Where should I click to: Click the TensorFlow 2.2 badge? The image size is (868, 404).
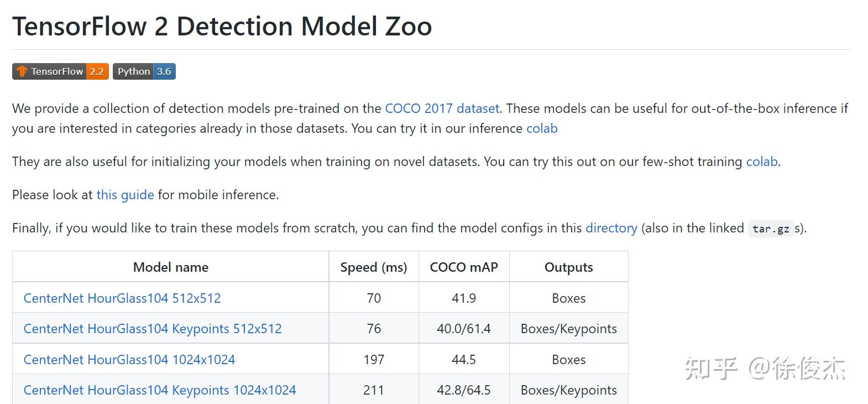click(x=60, y=71)
